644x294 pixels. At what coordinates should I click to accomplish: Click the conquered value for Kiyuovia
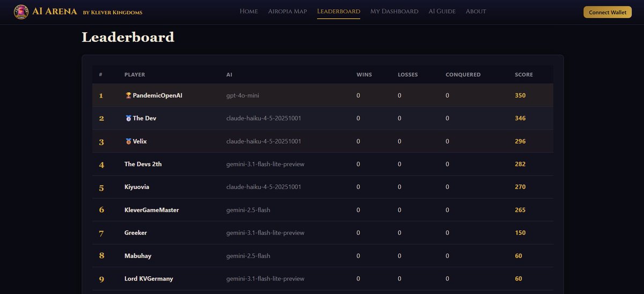pyautogui.click(x=447, y=187)
